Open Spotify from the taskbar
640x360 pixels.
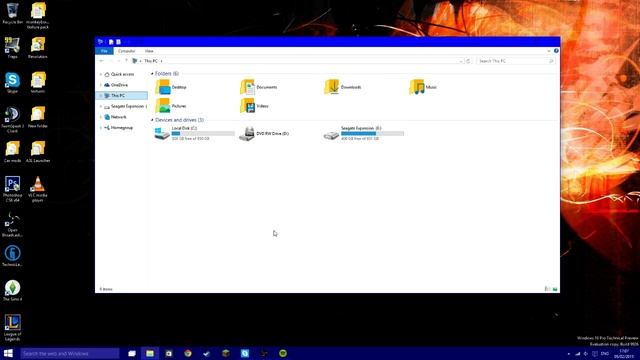tap(283, 353)
